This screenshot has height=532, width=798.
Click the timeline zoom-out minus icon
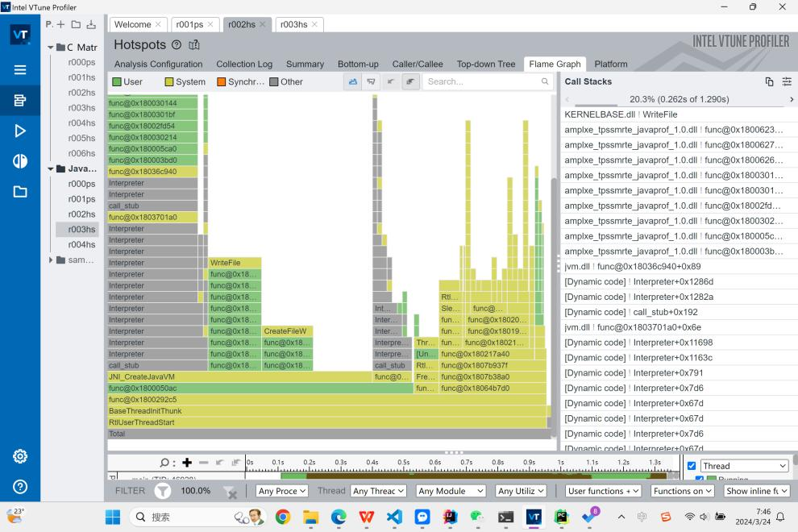coord(204,462)
